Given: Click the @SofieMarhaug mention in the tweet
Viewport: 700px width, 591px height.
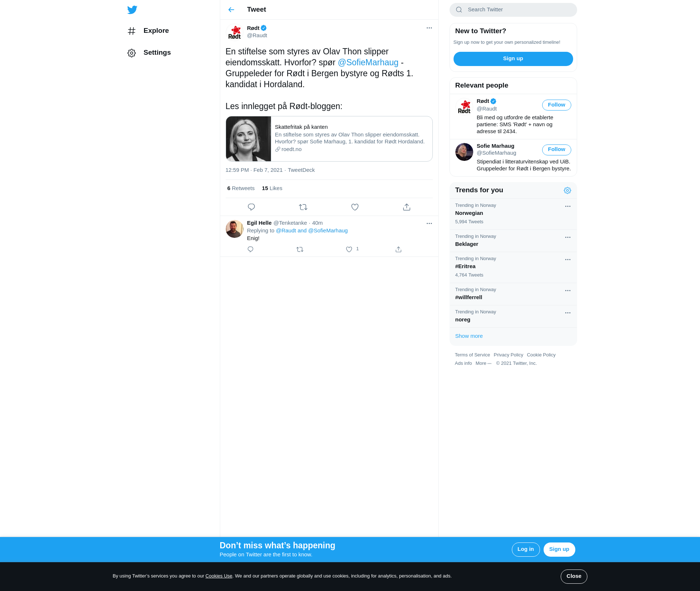Looking at the screenshot, I should click(x=368, y=63).
